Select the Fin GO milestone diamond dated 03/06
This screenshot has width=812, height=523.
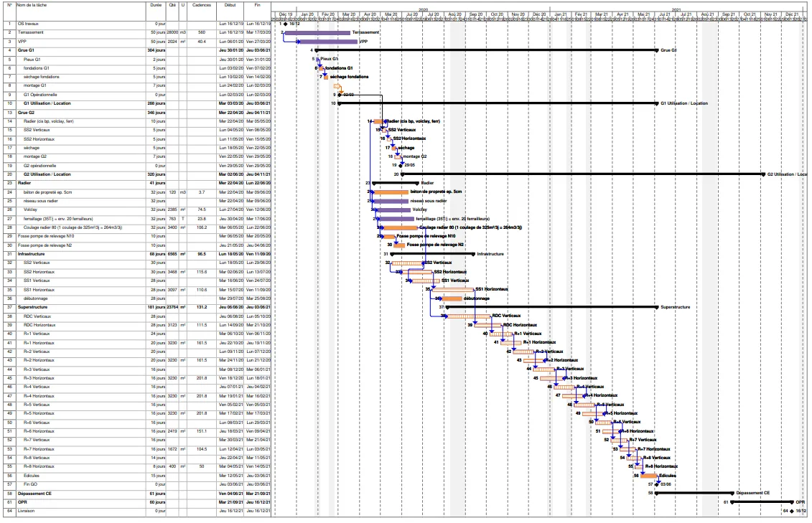click(x=658, y=484)
